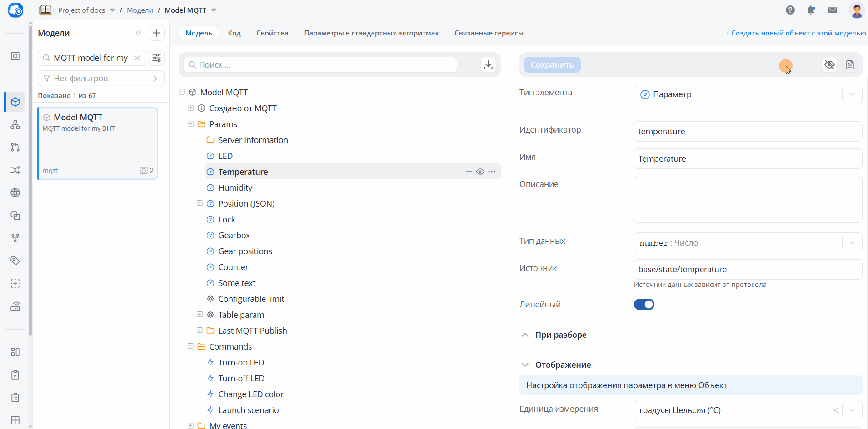Open filter settings sliders icon
Viewport: 868px width, 429px height.
156,58
